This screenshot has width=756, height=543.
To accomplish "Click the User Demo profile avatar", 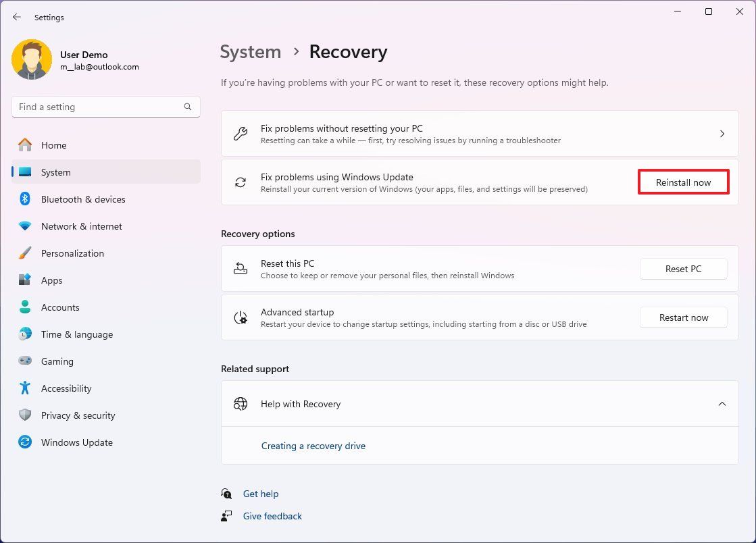I will 31,59.
